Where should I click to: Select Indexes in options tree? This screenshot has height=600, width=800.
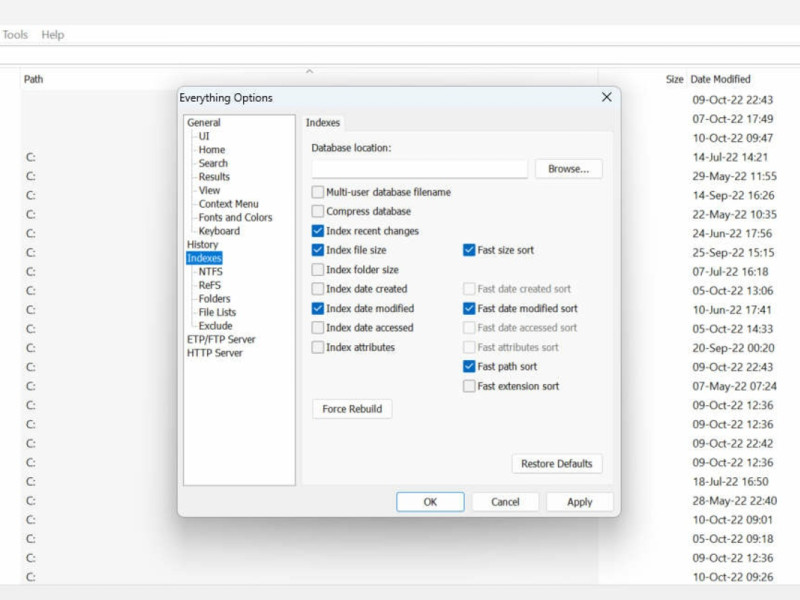(204, 258)
